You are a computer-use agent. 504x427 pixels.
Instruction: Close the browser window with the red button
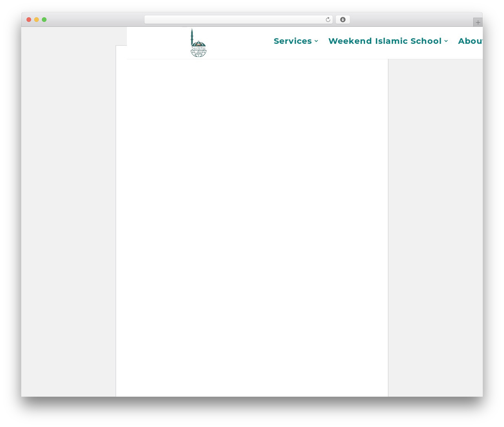(29, 20)
